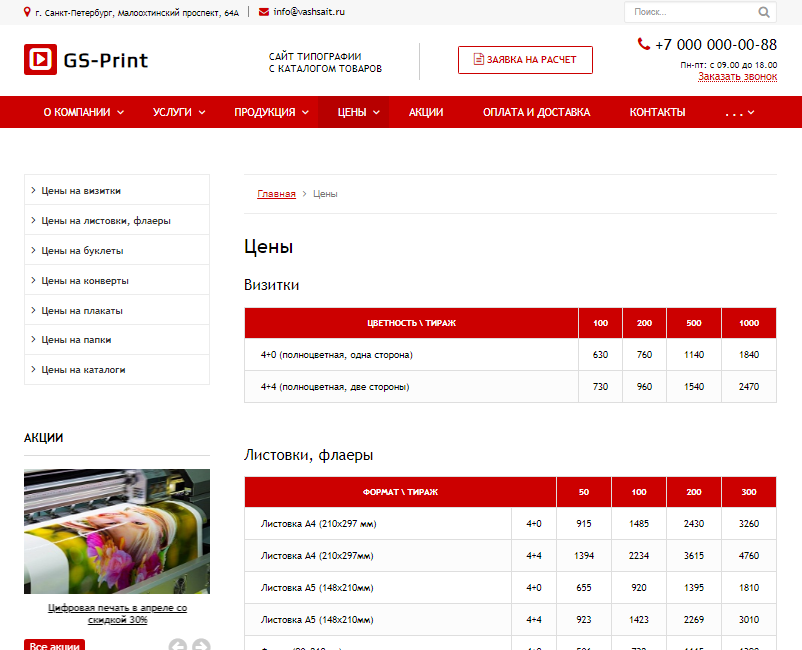Click the red phone icon

click(x=643, y=44)
